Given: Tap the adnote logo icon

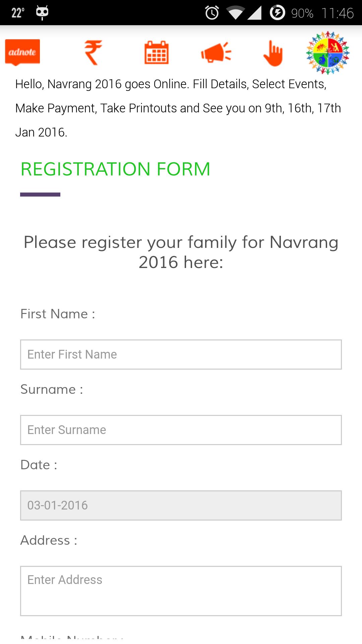Looking at the screenshot, I should tap(22, 52).
